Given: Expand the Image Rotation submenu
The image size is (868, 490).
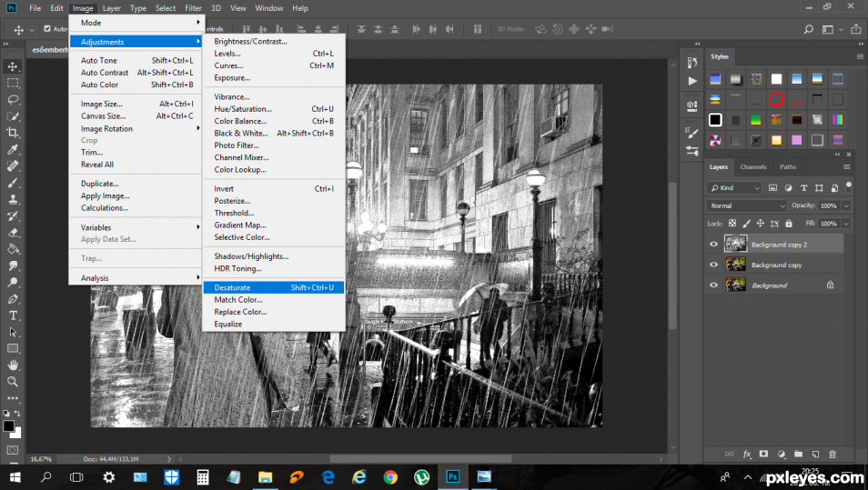Looking at the screenshot, I should 135,128.
